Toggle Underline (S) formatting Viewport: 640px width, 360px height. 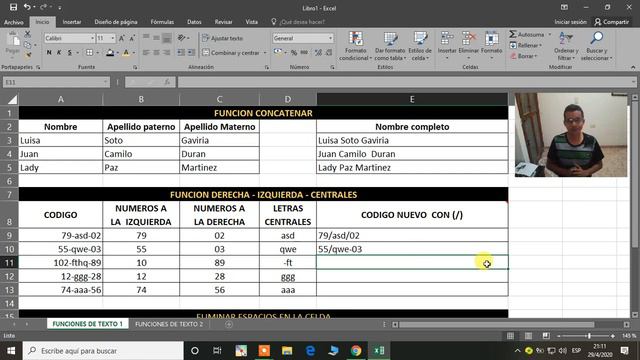(70, 53)
